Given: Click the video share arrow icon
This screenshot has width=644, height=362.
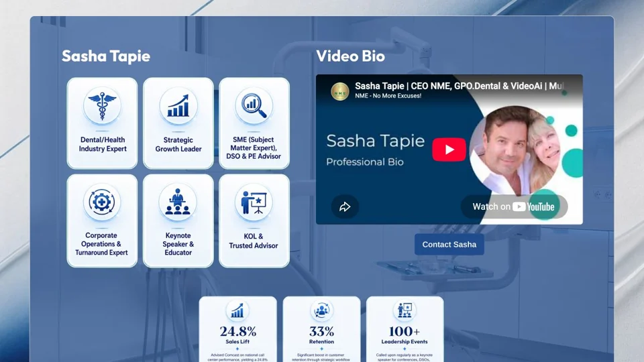Looking at the screenshot, I should click(345, 206).
